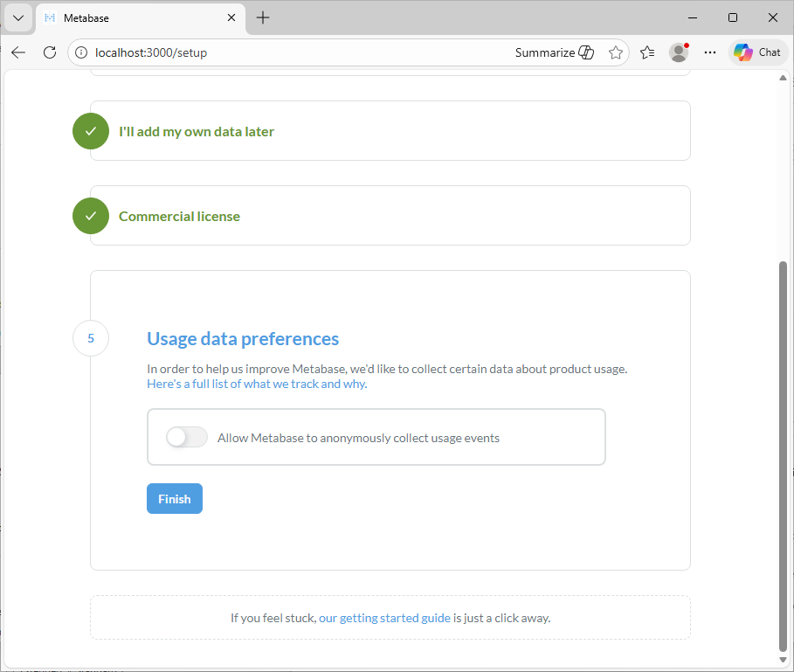Open the Favorites list icon
The width and height of the screenshot is (794, 672).
tap(647, 52)
